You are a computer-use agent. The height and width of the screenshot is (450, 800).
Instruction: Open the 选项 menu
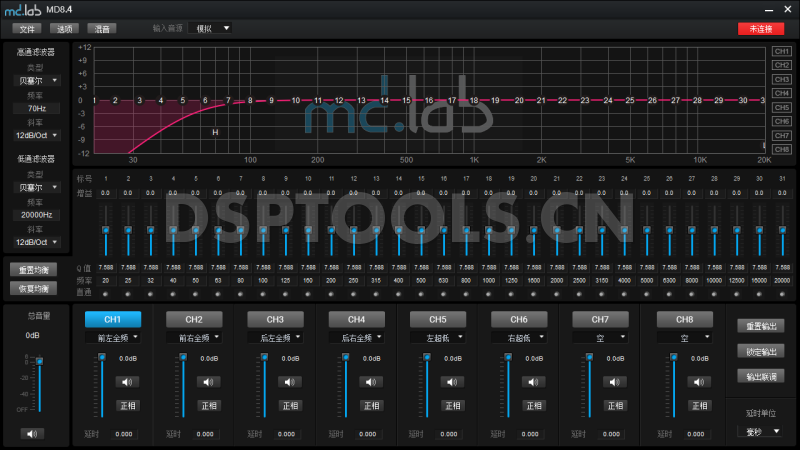(x=64, y=29)
